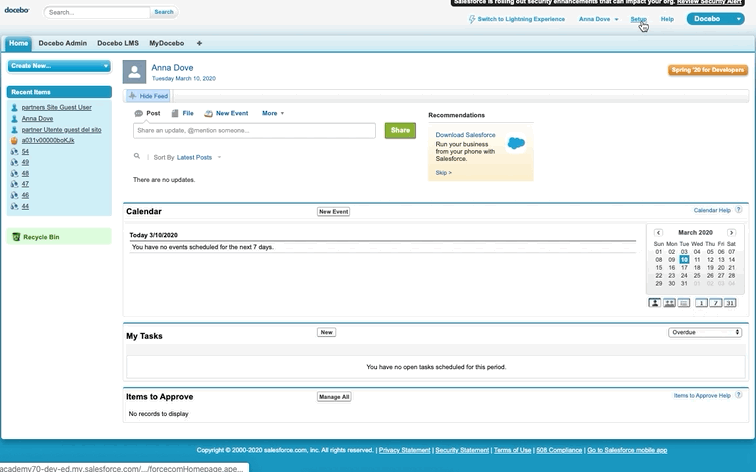
Task: Click the plus All Tabs icon
Action: point(199,43)
